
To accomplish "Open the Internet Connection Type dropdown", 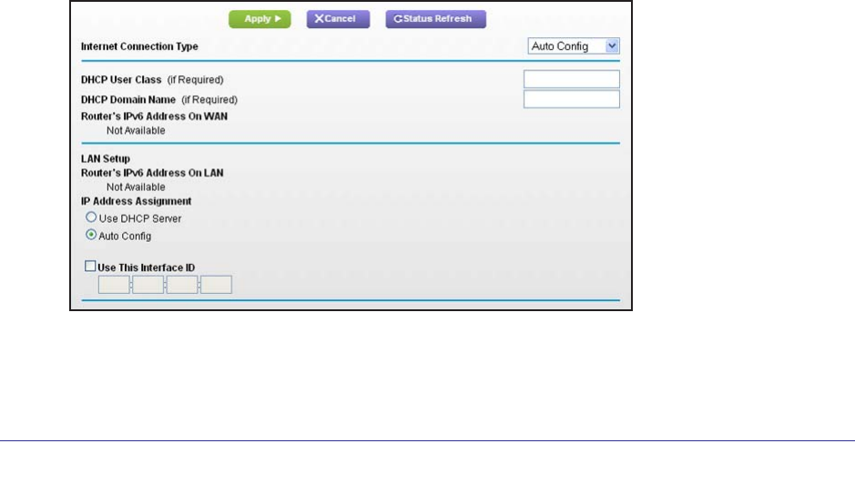I will 574,46.
